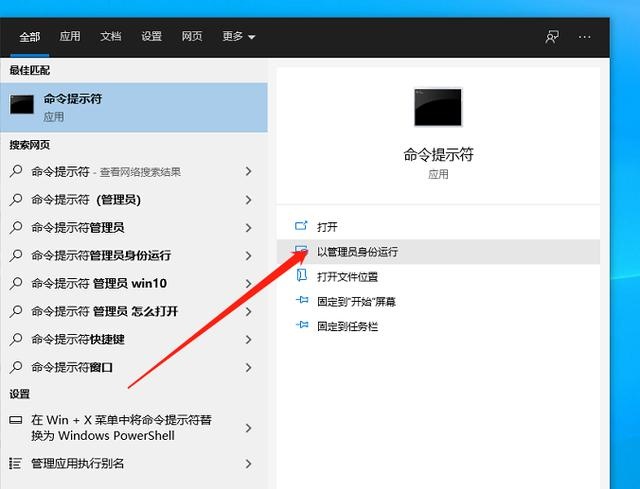Screen dimensions: 640x489
Task: Expand chevron for Windows PowerShell setting row
Action: tap(248, 428)
